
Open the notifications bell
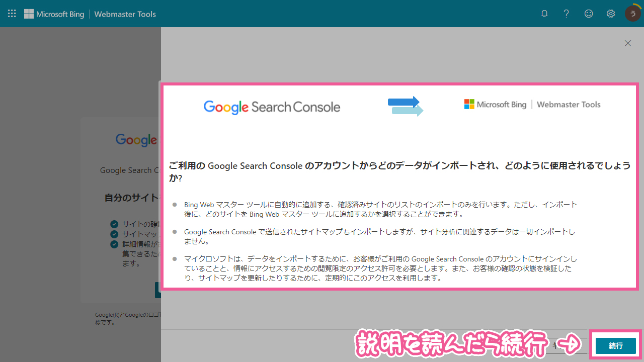tap(544, 14)
